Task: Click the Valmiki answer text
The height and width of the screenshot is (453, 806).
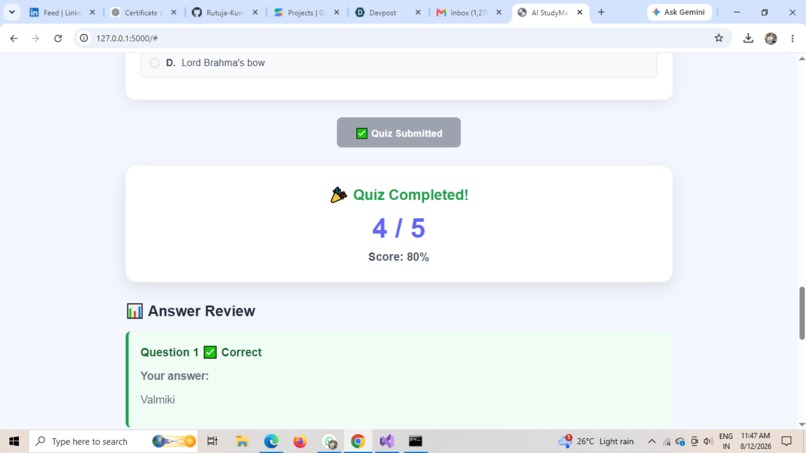Action: tap(157, 400)
